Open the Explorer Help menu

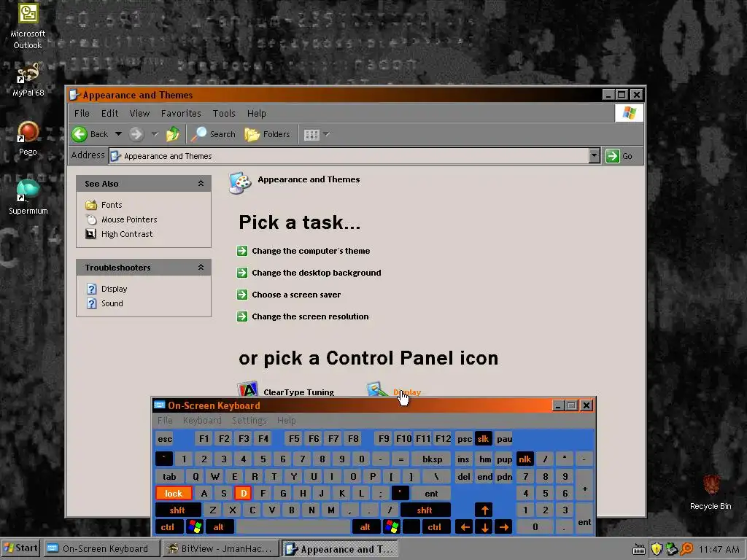click(256, 113)
